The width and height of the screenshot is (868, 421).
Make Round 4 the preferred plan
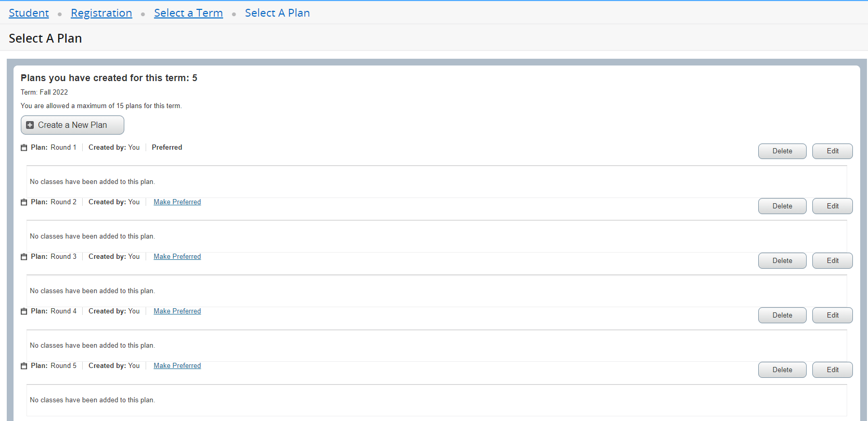tap(177, 311)
